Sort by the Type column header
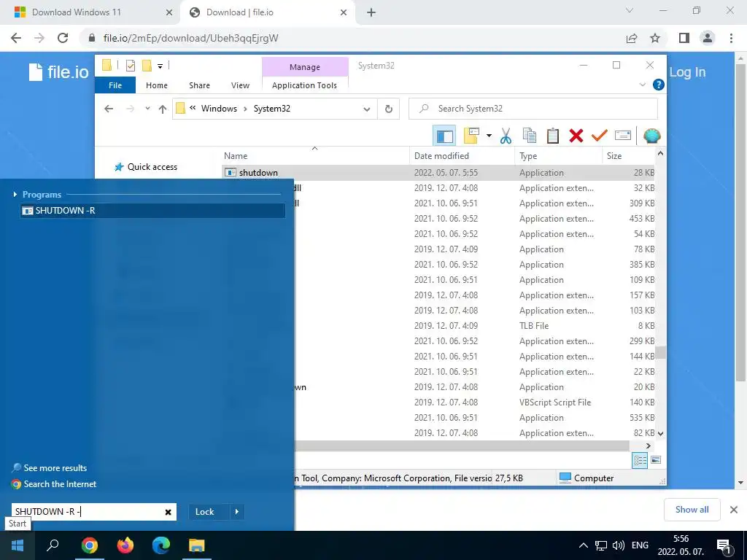Screen dimensions: 747x560 [x=558, y=156]
